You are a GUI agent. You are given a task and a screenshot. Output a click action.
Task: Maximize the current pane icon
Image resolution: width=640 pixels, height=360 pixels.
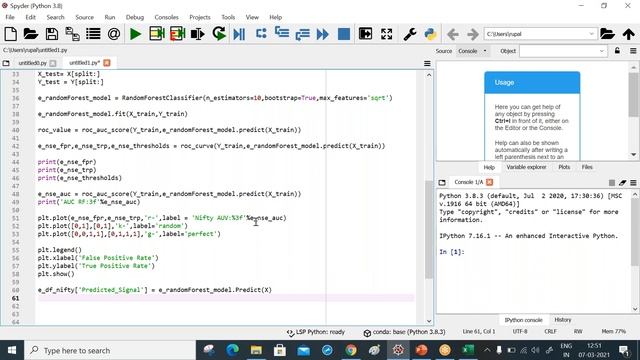coord(365,34)
